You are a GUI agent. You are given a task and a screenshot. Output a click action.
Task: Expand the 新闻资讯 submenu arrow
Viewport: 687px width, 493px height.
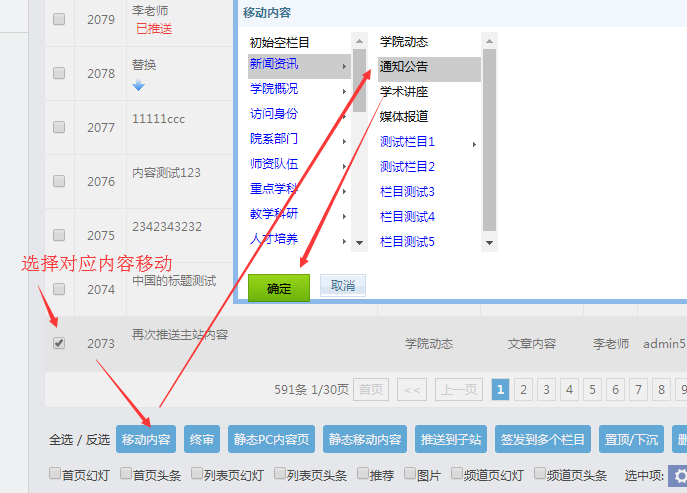pos(344,66)
